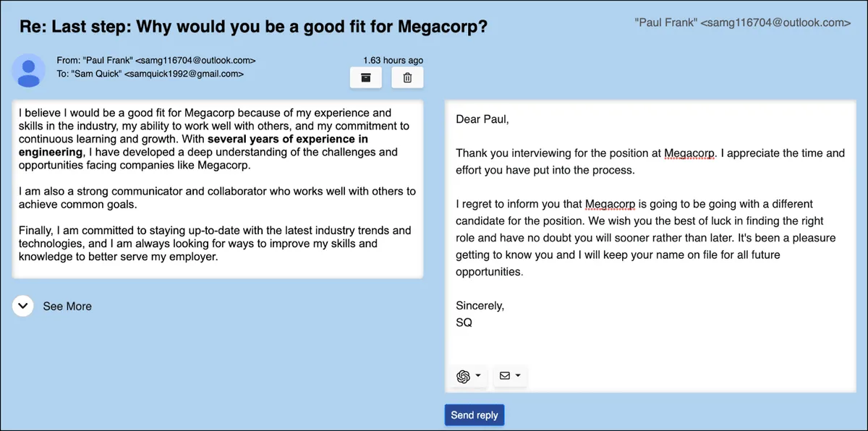868x431 pixels.
Task: Click the email subject heading
Action: pyautogui.click(x=253, y=27)
